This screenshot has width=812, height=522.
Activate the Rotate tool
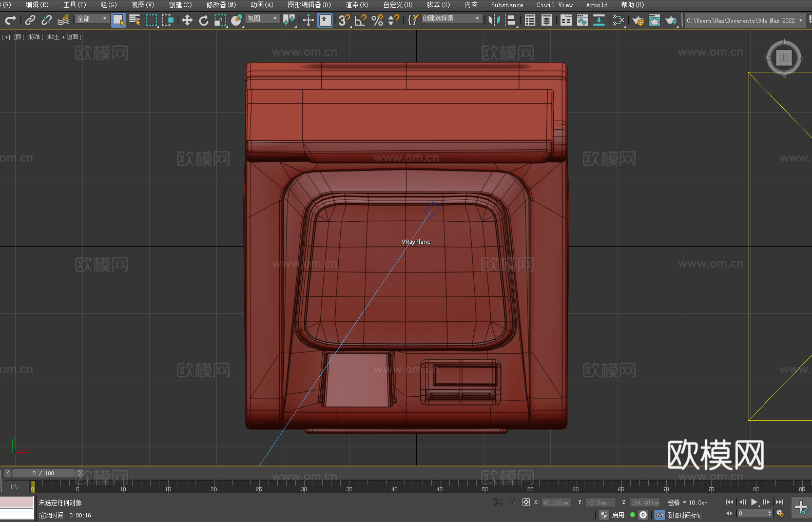[204, 20]
